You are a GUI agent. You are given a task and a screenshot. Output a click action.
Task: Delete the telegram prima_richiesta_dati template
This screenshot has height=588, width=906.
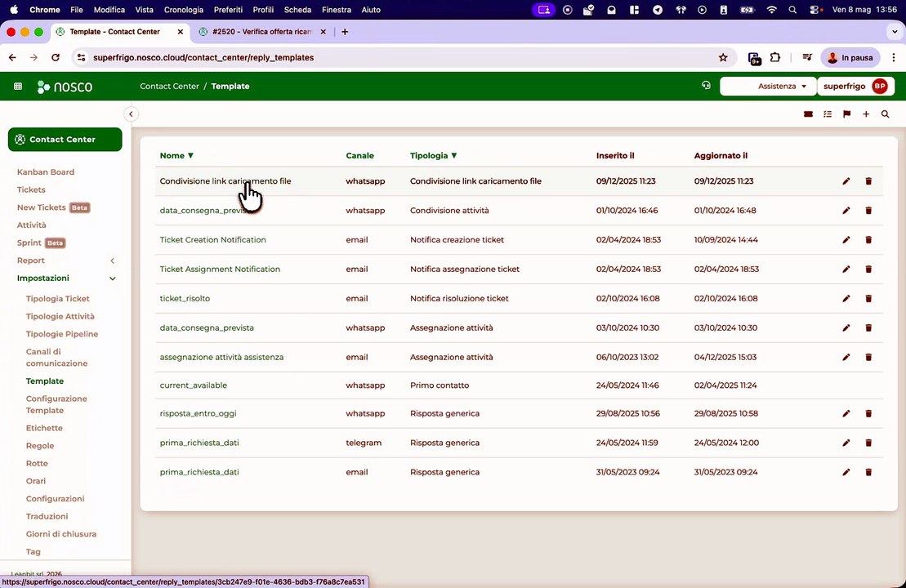click(868, 443)
